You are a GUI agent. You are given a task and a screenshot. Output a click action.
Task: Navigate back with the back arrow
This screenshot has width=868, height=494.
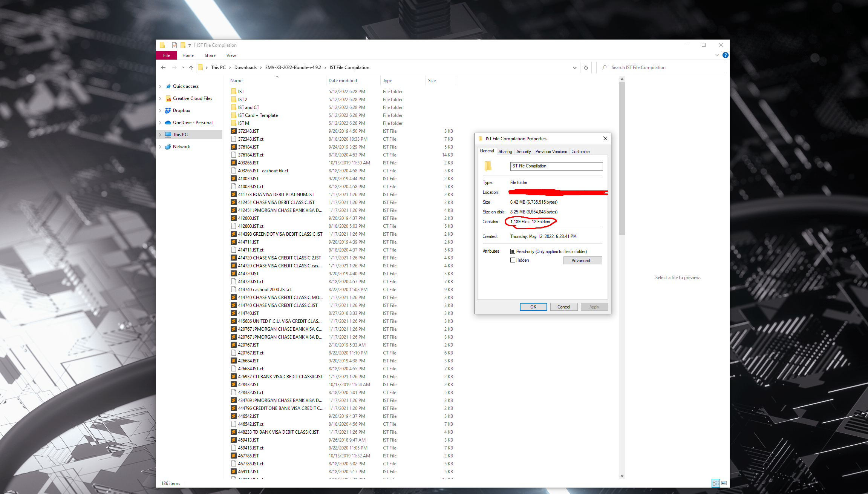(163, 68)
